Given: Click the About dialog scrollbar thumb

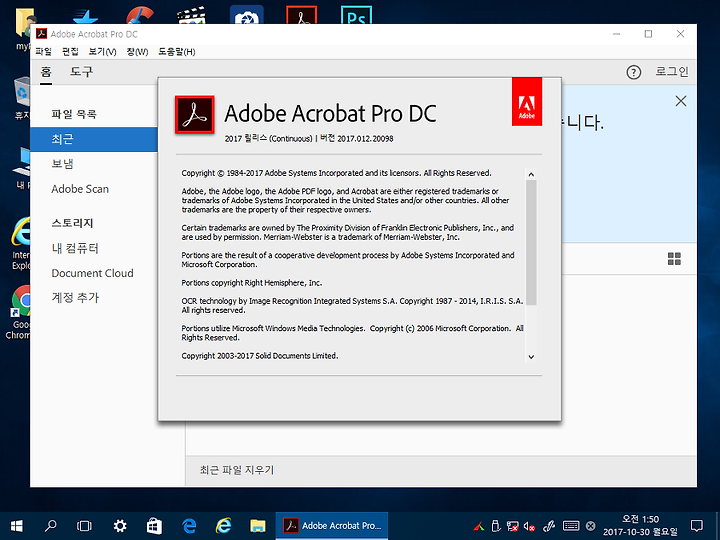Looking at the screenshot, I should (531, 242).
